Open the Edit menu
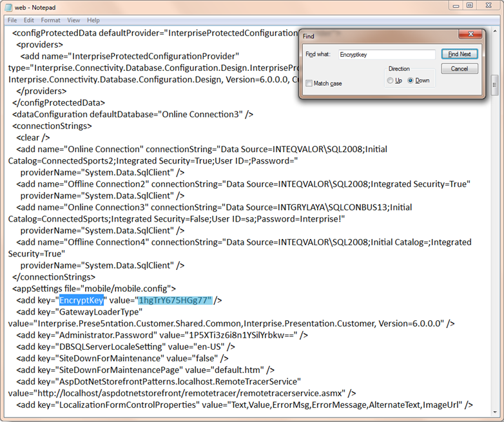This screenshot has height=422, width=504. click(x=29, y=21)
